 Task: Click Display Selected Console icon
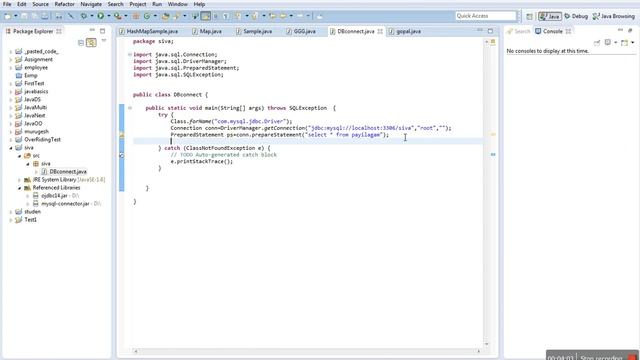(x=608, y=42)
